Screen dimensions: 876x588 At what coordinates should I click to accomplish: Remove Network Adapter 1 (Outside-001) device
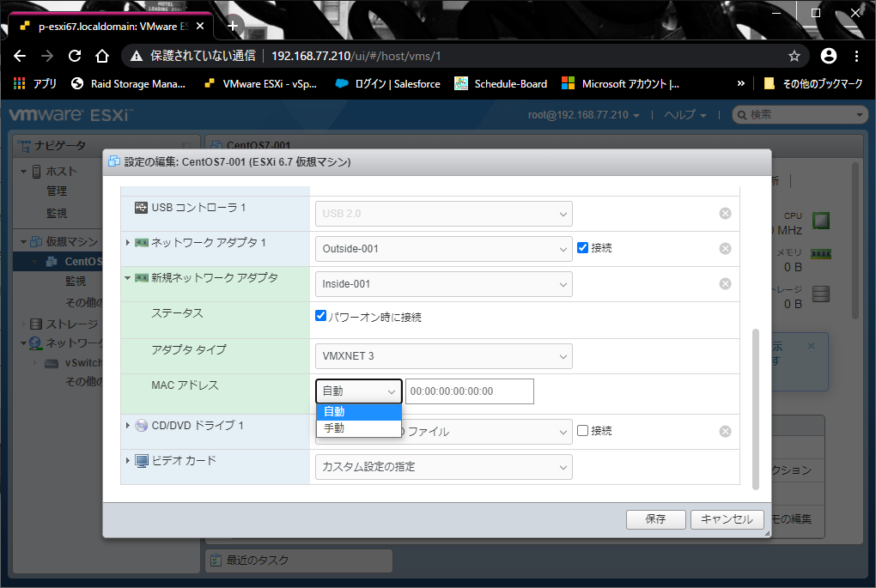(x=725, y=248)
